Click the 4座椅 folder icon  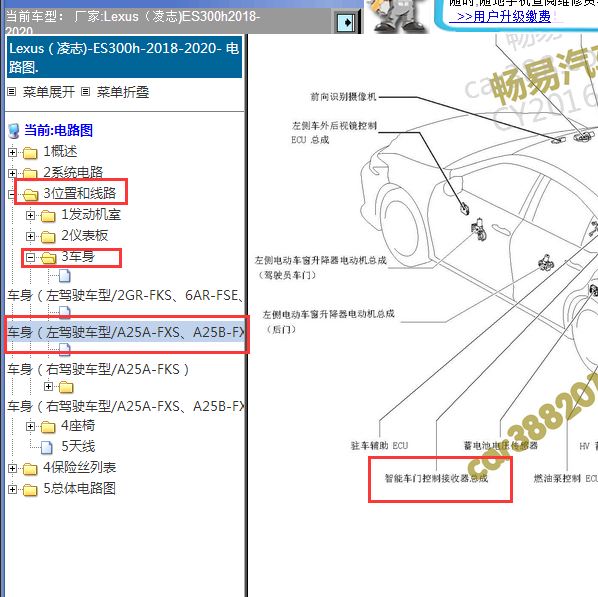coord(48,427)
